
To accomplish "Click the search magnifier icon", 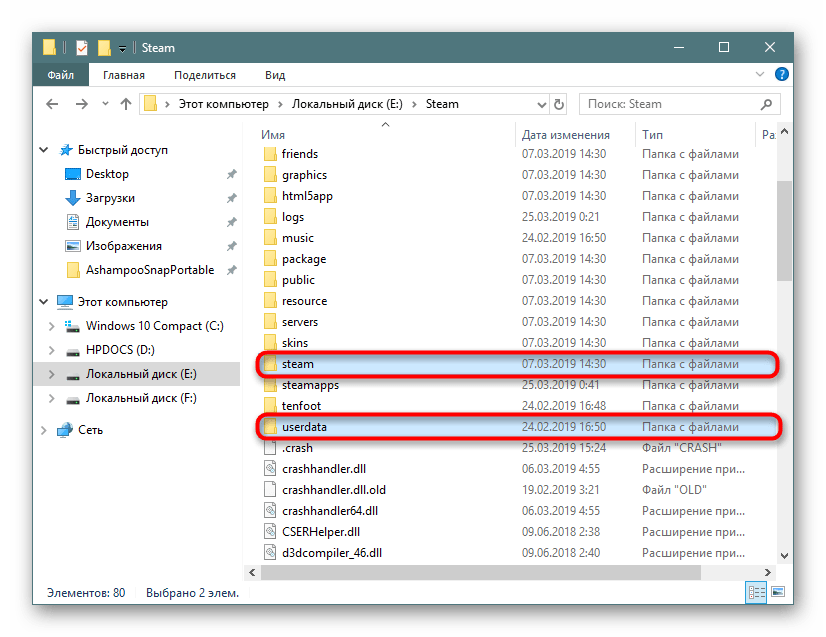I will click(x=768, y=104).
